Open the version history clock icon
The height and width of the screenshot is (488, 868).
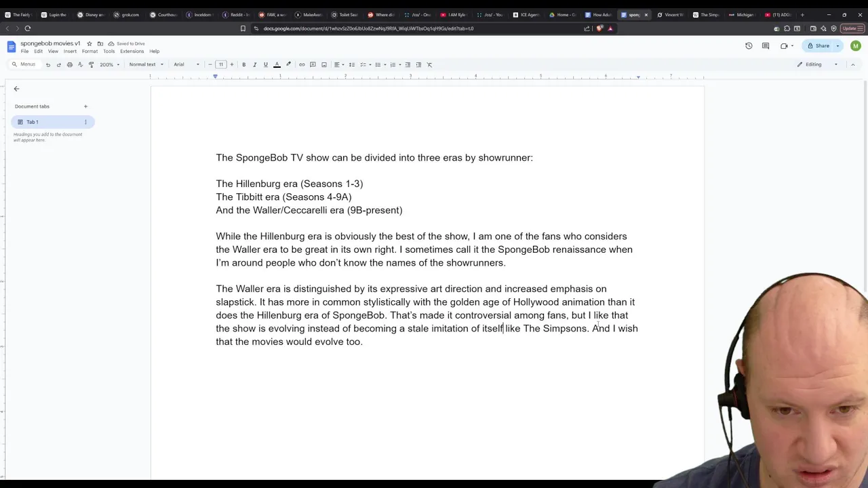[x=749, y=45]
